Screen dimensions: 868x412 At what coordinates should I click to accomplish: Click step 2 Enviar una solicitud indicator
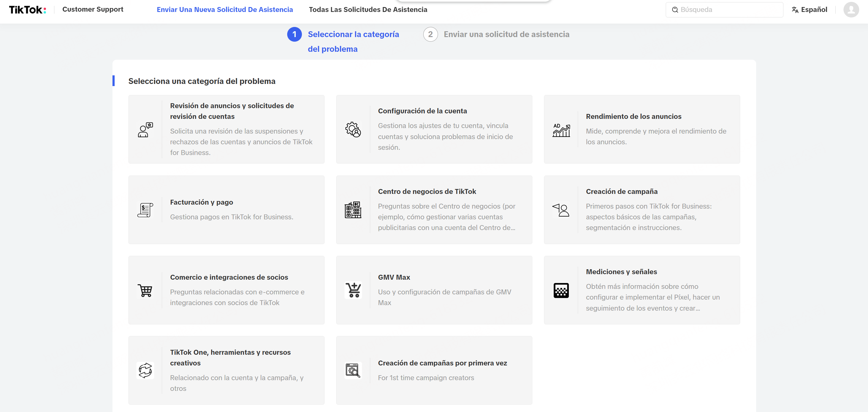(x=430, y=34)
